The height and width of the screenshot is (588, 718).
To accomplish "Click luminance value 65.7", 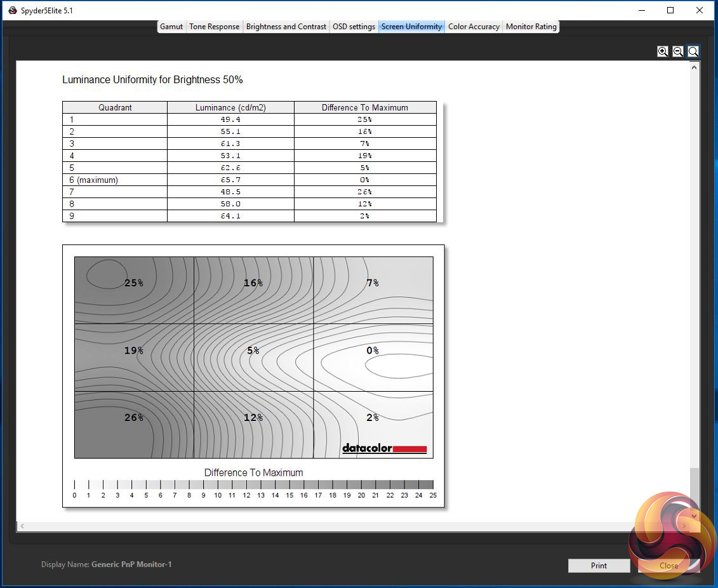I will [230, 180].
